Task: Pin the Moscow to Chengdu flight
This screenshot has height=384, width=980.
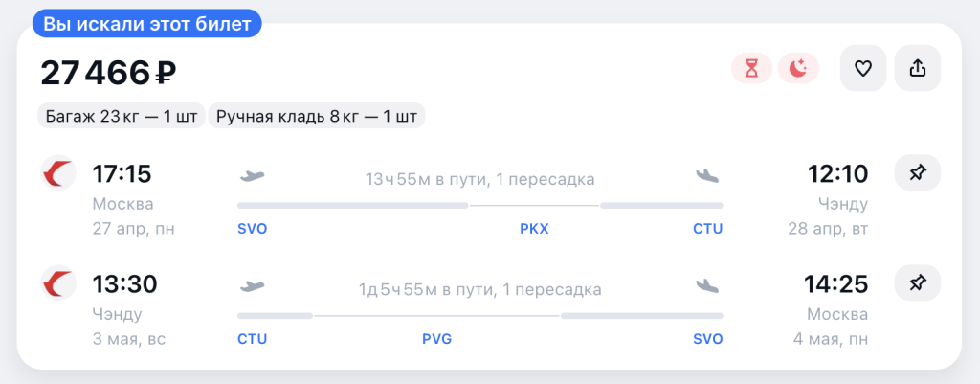Action: [x=917, y=173]
